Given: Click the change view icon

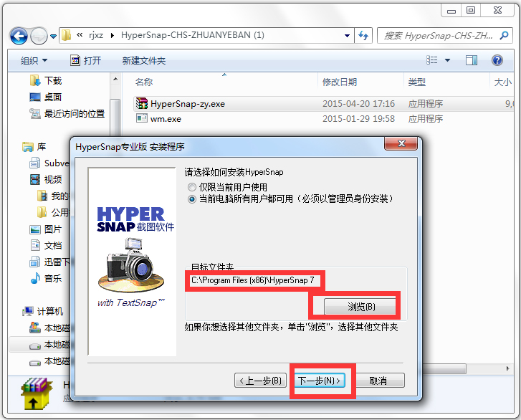Looking at the screenshot, I should tap(432, 60).
